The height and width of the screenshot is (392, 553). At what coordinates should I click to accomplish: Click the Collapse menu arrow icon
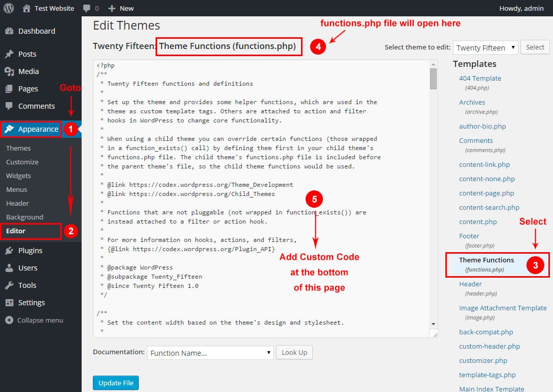(9, 320)
